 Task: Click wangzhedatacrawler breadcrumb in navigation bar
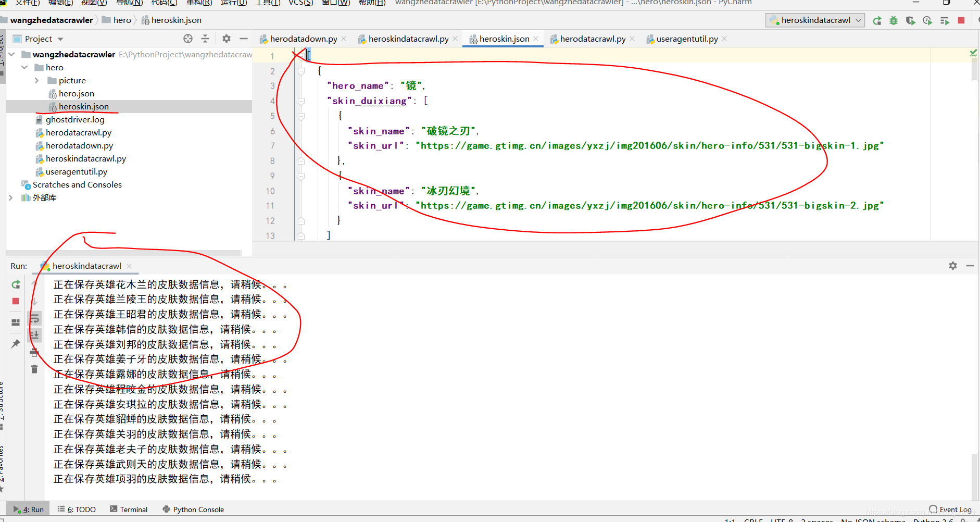51,20
